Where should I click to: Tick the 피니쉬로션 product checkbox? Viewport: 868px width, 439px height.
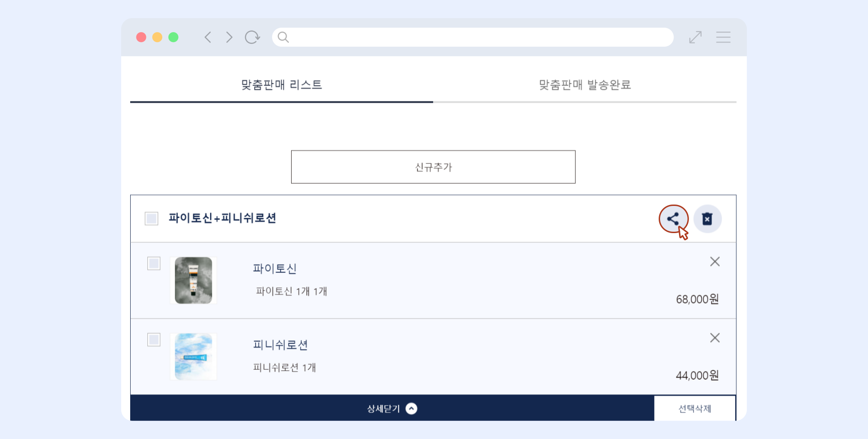(x=154, y=340)
